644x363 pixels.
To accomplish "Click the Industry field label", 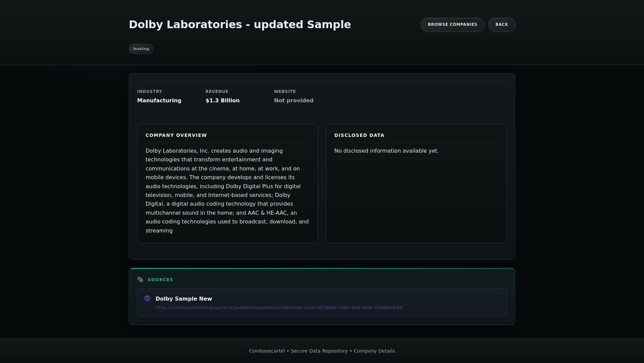I will tap(150, 92).
